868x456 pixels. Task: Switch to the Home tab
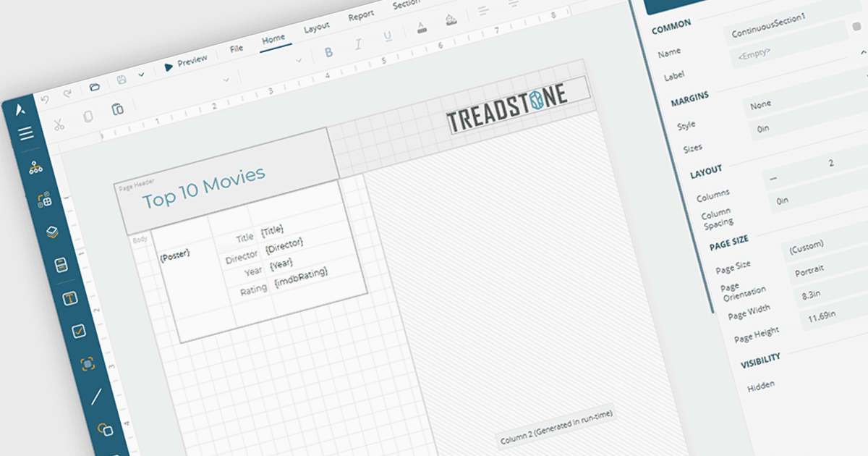point(273,39)
